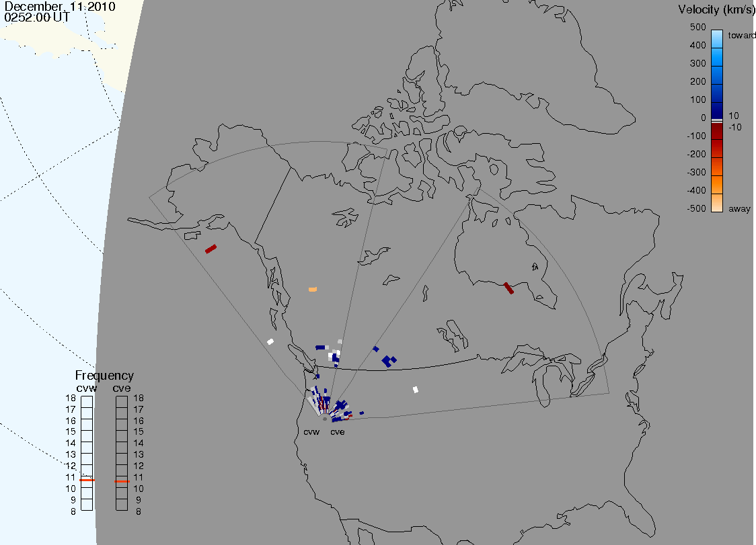
Task: Click the date text 'December, 11 2010'
Action: [60, 6]
